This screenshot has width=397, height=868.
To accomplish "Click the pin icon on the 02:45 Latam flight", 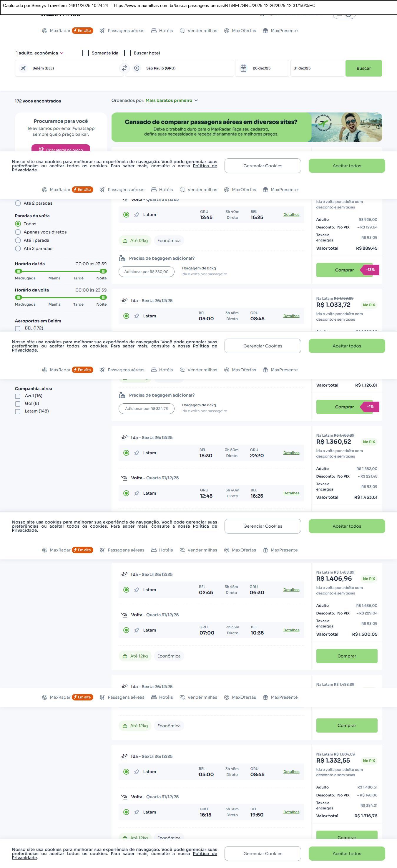I will (x=137, y=590).
